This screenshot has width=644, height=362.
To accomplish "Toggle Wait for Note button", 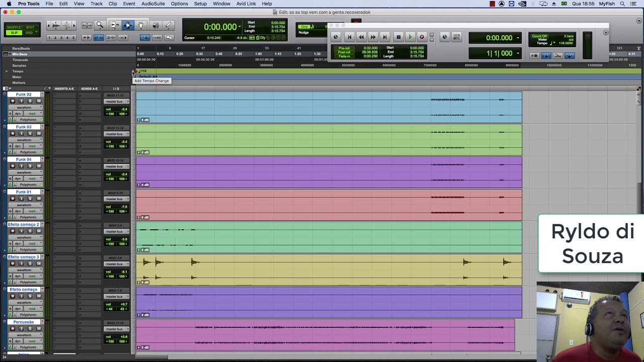I will tap(534, 55).
